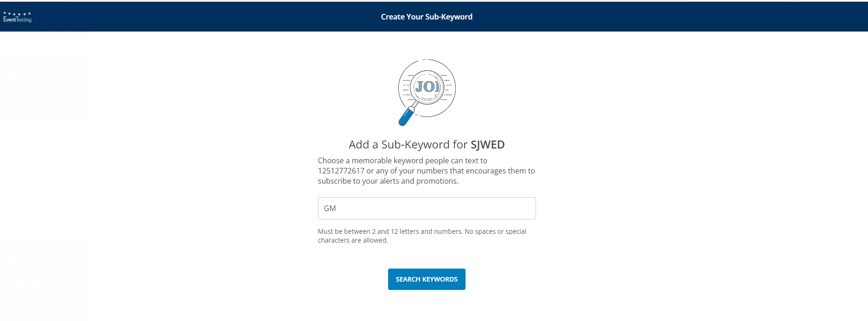The image size is (868, 321).
Task: Click the Choose a memorable keyword paragraph
Action: pyautogui.click(x=427, y=171)
